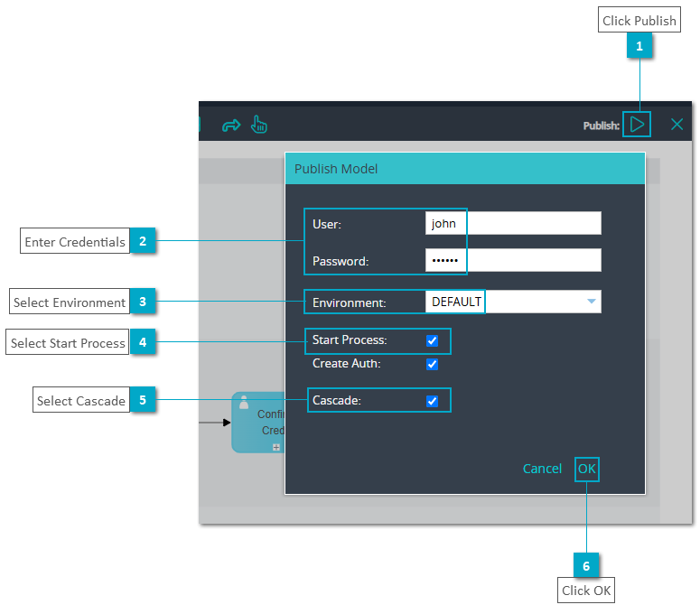Open the Environment dropdown
Viewport: 700px width, 614px height.
(513, 302)
